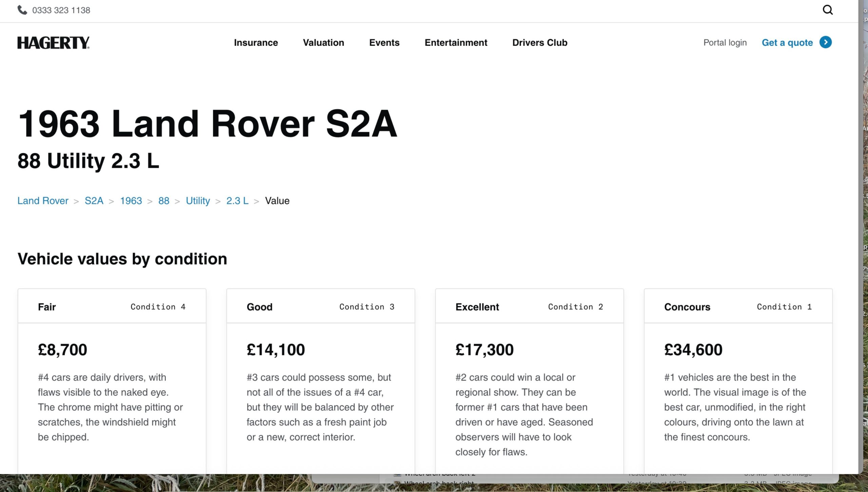Click the 2.3 L breadcrumb link
The height and width of the screenshot is (492, 868).
237,201
